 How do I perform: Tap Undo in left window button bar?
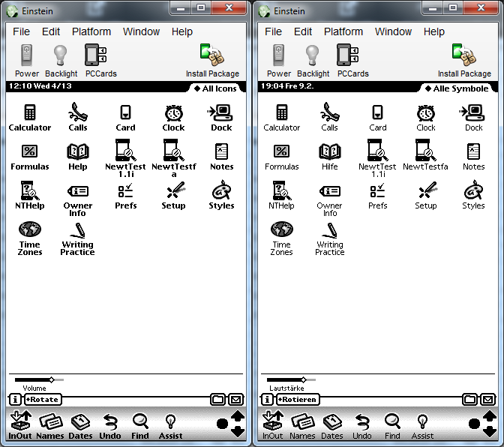pos(110,426)
